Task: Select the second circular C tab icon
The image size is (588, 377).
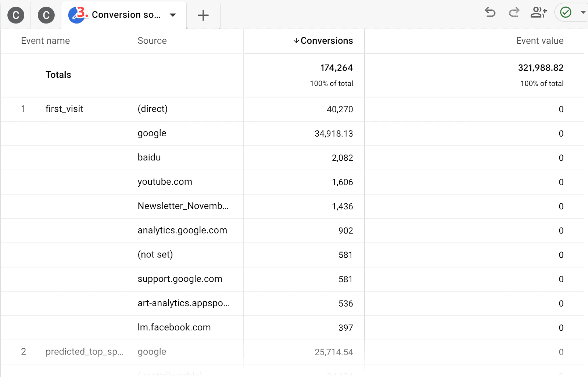Action: click(46, 15)
